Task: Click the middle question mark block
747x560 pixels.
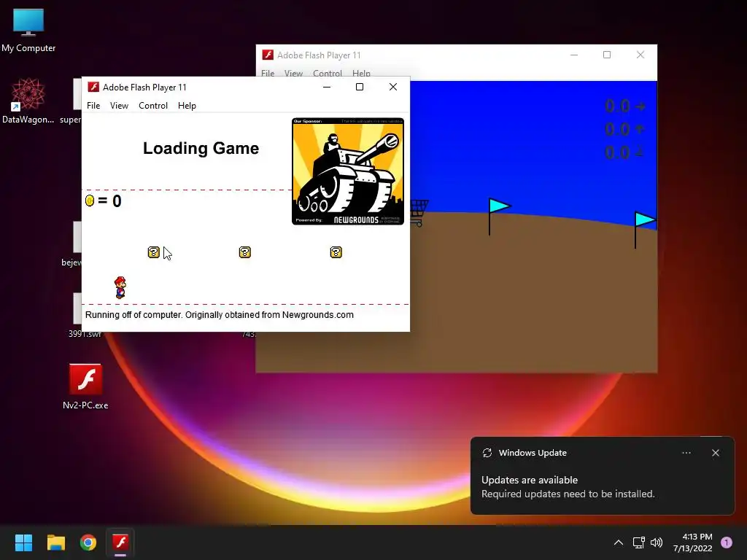Action: (245, 252)
